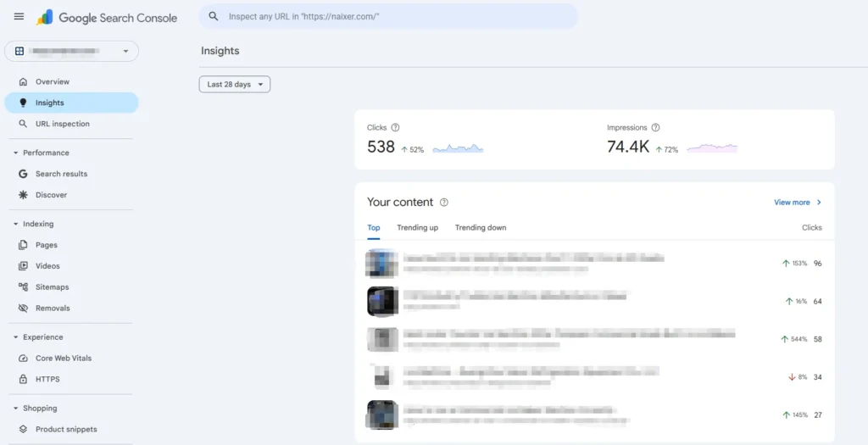Click the URL inspection magnifier icon

[x=23, y=124]
